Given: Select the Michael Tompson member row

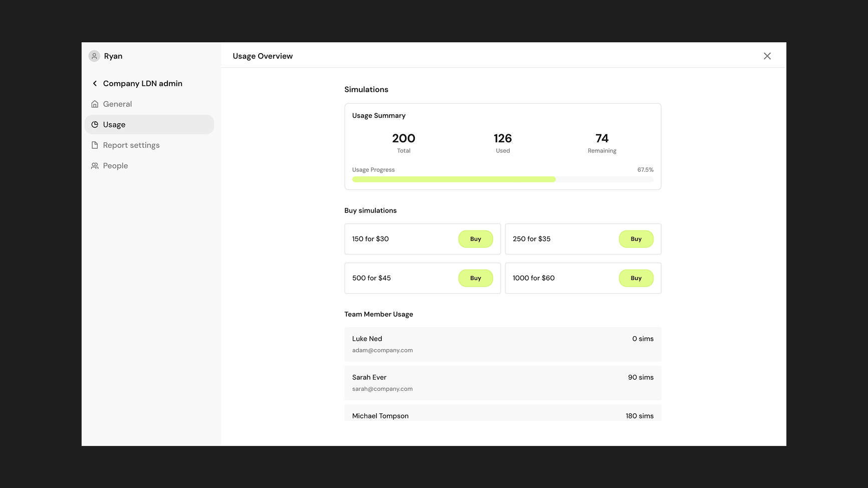Looking at the screenshot, I should 503,413.
